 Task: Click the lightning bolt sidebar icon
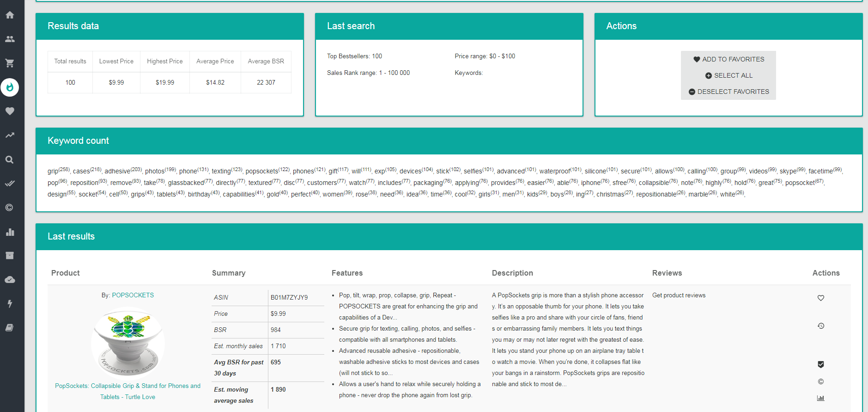[x=10, y=304]
